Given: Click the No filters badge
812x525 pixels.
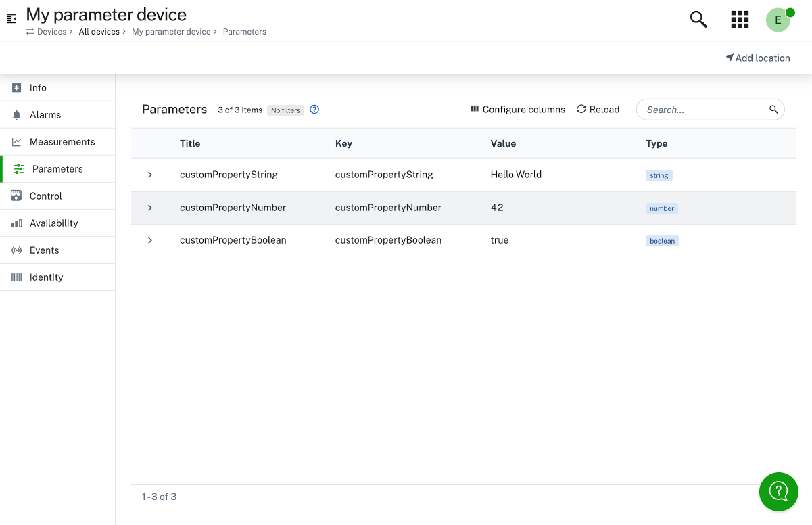Looking at the screenshot, I should coord(285,110).
